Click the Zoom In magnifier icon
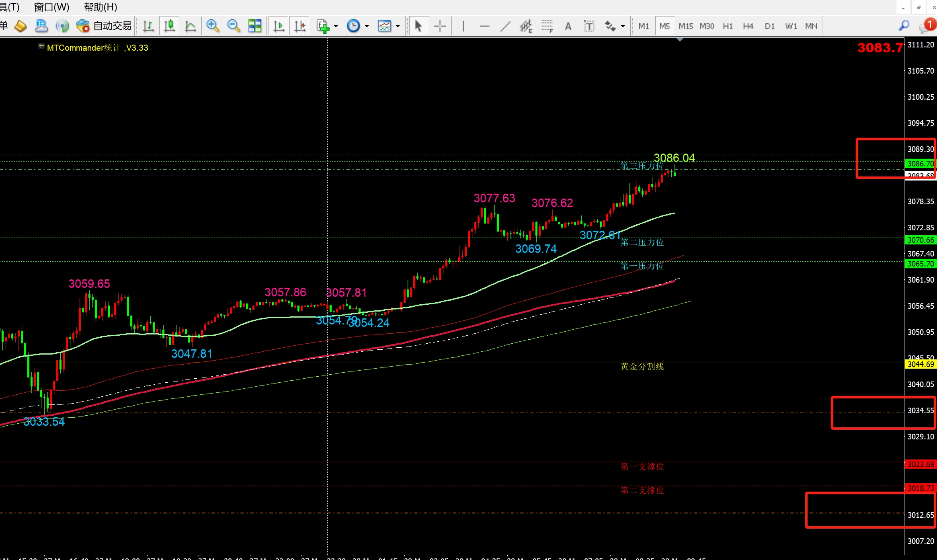Viewport: 937px width, 560px height. (212, 26)
